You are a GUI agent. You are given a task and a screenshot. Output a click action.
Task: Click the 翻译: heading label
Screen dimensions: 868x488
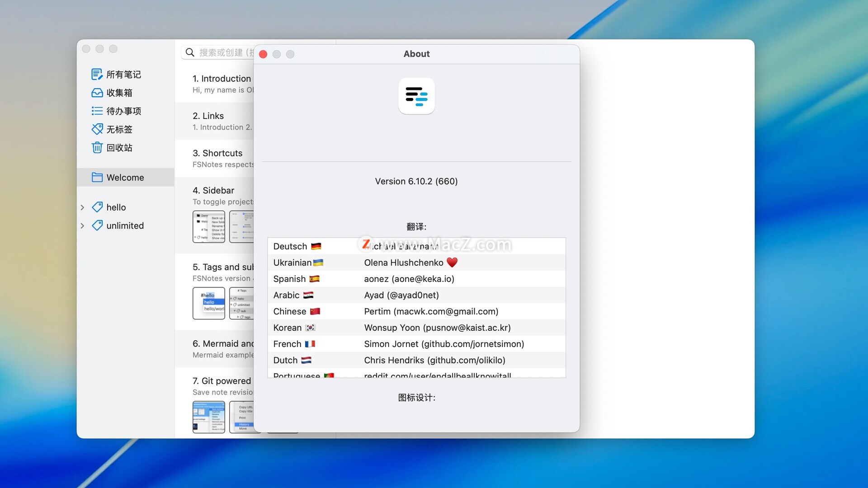(x=416, y=226)
